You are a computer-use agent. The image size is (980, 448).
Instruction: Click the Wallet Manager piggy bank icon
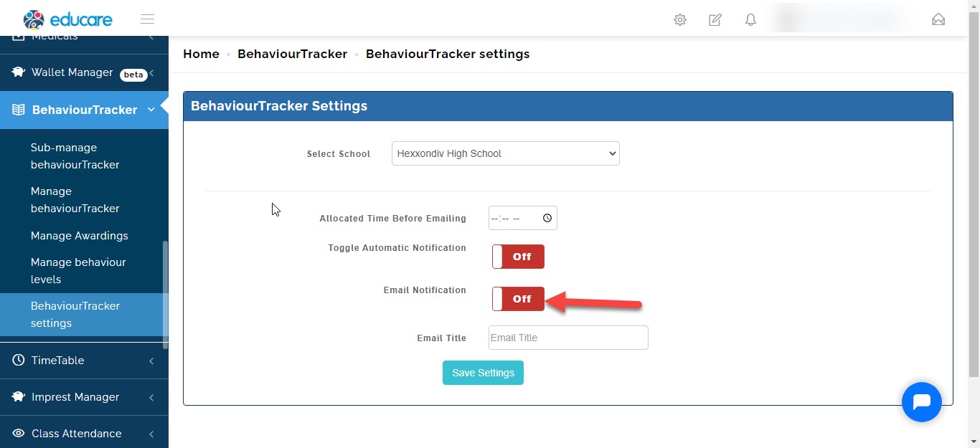click(19, 72)
